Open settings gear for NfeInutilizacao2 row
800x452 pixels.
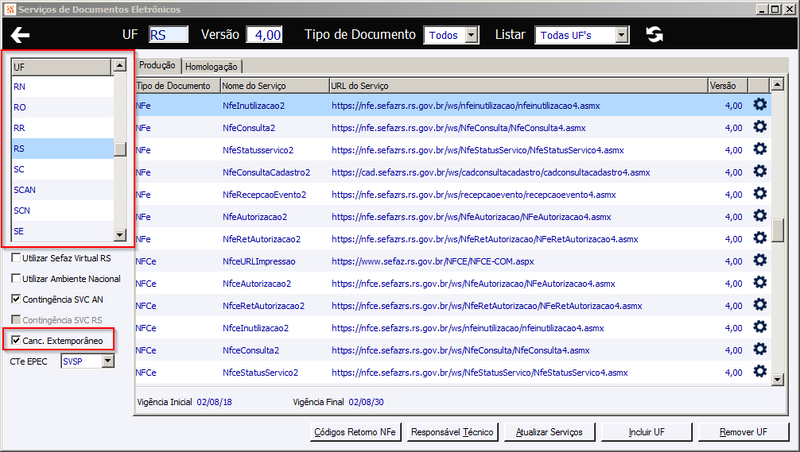(x=760, y=105)
